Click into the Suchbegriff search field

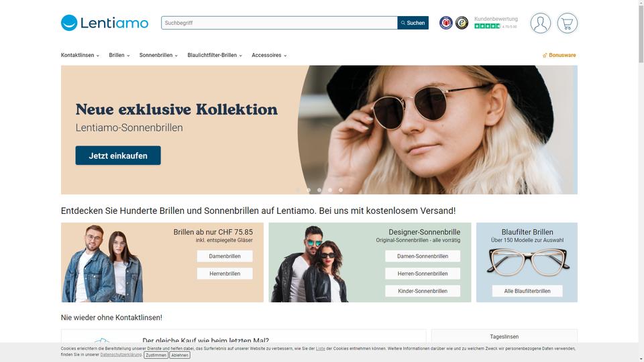pyautogui.click(x=279, y=23)
